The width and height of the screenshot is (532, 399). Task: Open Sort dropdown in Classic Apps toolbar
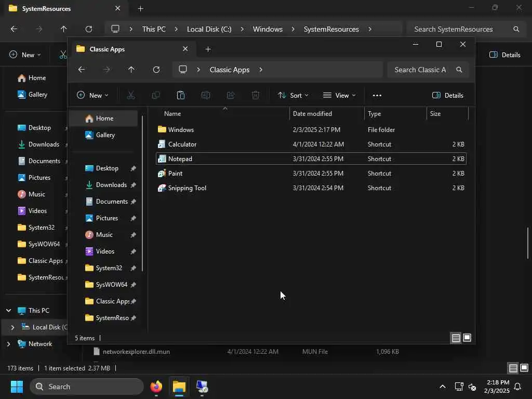coord(293,96)
